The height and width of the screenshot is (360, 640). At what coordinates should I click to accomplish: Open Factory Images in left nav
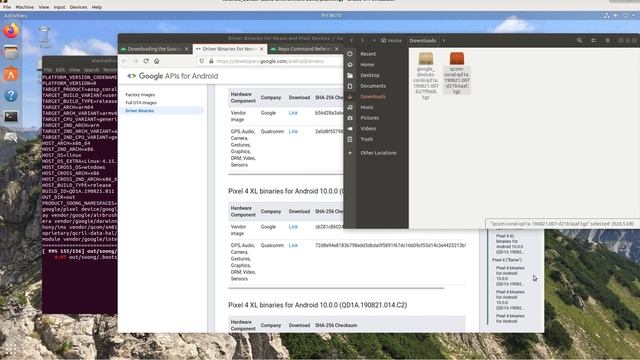(x=140, y=95)
